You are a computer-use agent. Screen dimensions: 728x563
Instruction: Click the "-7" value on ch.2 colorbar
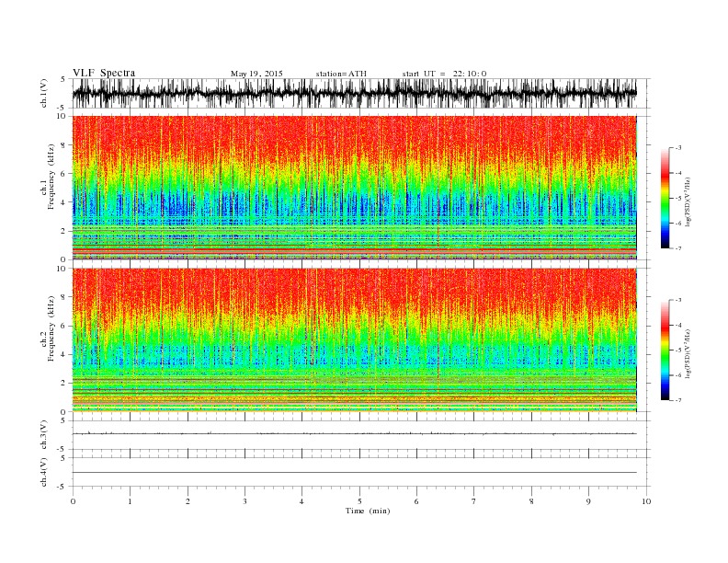point(678,400)
